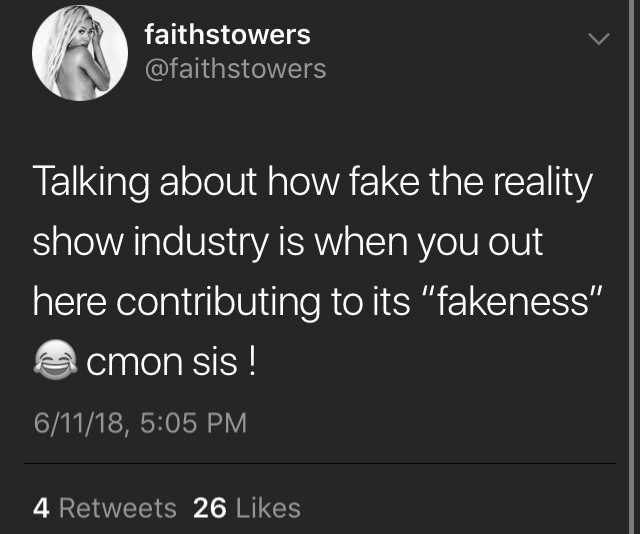This screenshot has height=534, width=640.
Task: Open the faithstowers profile picture
Action: click(x=80, y=53)
